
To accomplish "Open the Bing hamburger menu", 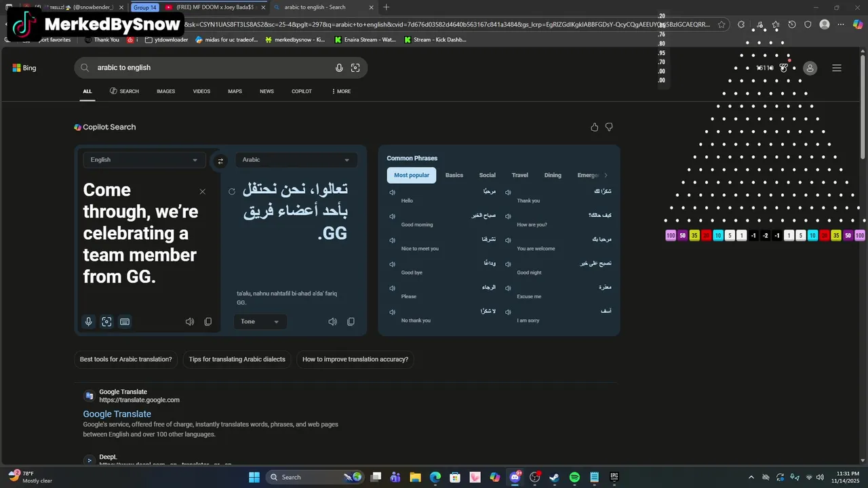I will [837, 68].
